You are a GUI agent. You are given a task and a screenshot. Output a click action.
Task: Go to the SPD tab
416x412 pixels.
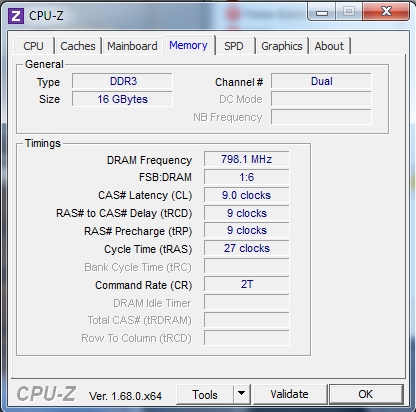[234, 46]
